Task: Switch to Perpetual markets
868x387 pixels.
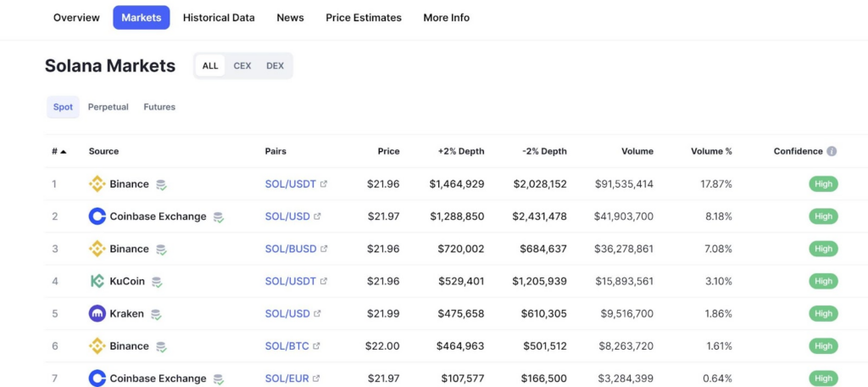Action: 108,107
